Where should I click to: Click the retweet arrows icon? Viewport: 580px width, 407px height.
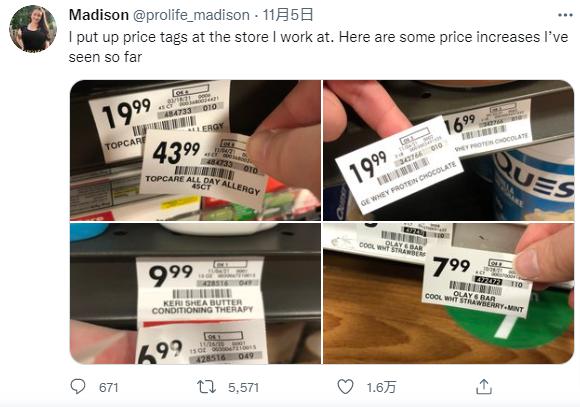(206, 387)
